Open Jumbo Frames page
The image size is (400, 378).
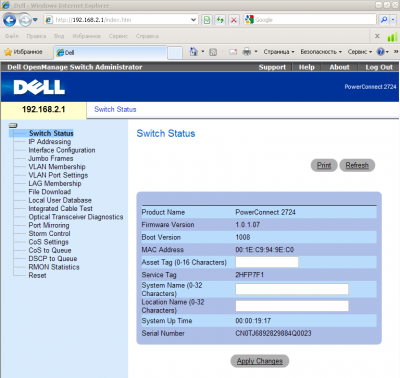(51, 158)
